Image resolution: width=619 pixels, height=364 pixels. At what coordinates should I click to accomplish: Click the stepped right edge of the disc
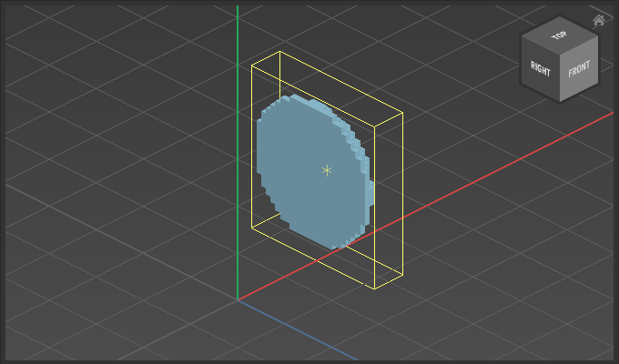tap(368, 173)
